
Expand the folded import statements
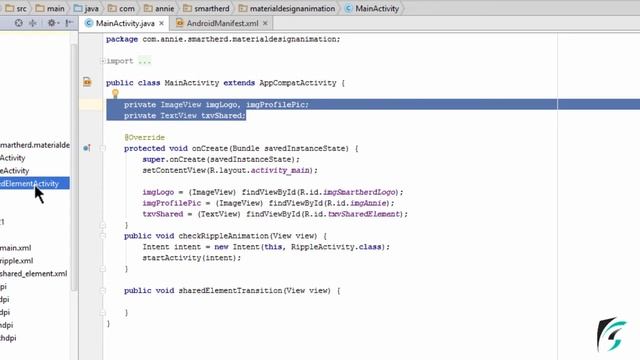coord(103,61)
